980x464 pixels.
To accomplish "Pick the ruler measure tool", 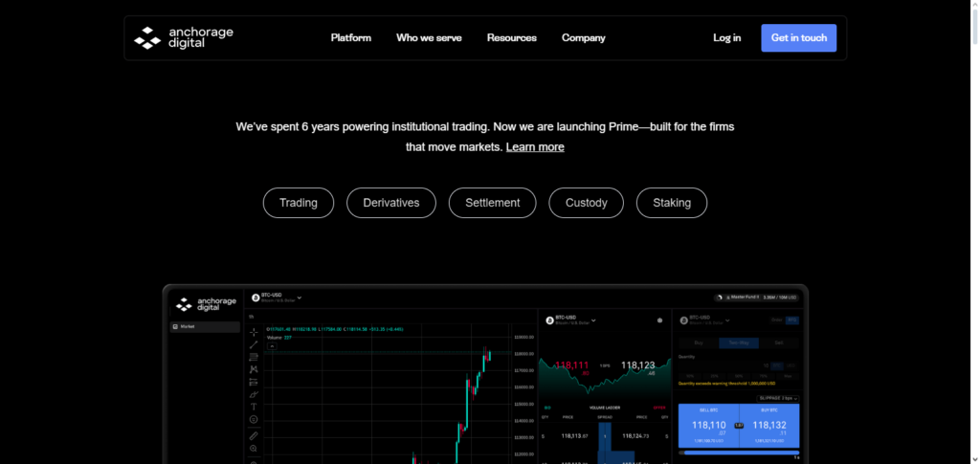I will click(x=254, y=435).
